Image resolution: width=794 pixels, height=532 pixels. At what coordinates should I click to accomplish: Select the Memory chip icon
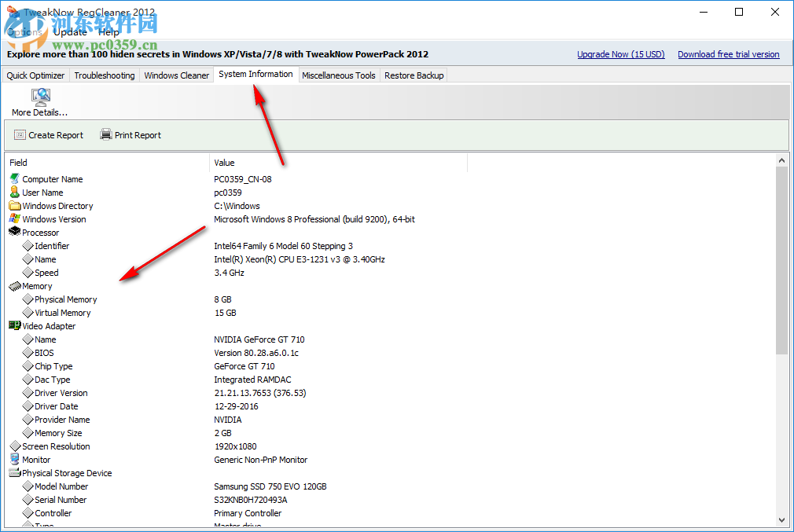[x=13, y=286]
